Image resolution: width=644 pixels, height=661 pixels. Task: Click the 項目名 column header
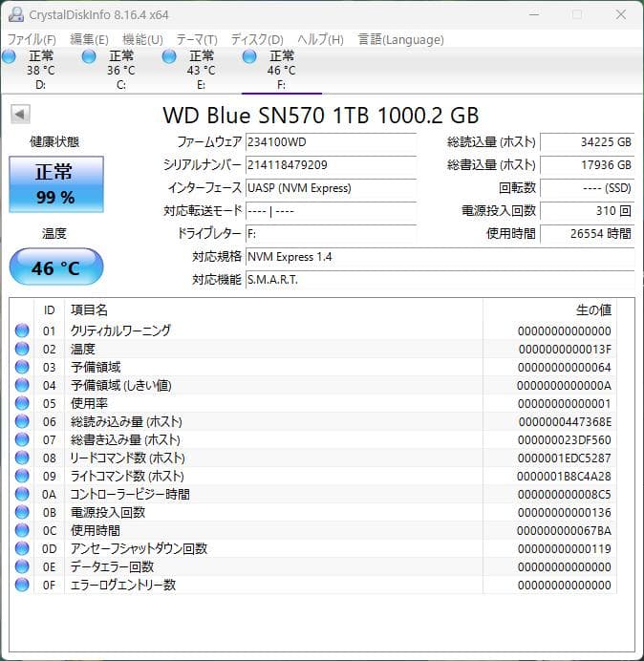point(273,310)
